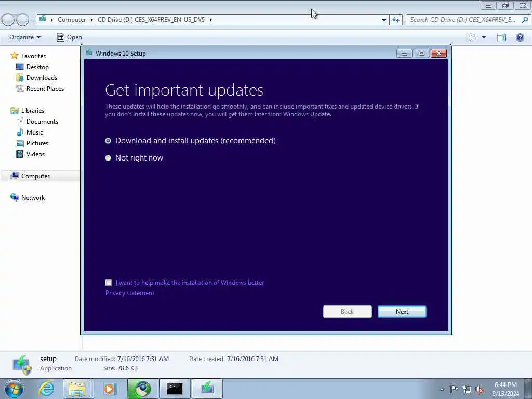Open the Documents library

click(x=42, y=121)
